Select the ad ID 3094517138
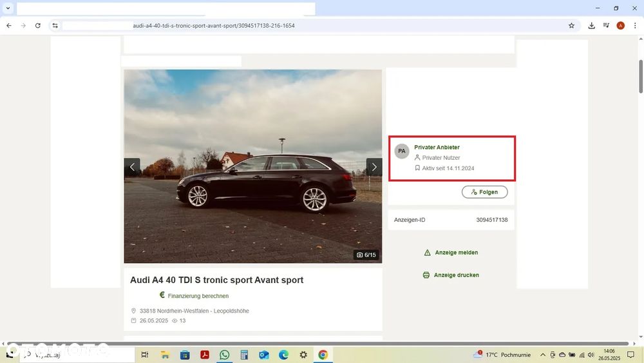Image resolution: width=644 pixels, height=363 pixels. [492, 220]
